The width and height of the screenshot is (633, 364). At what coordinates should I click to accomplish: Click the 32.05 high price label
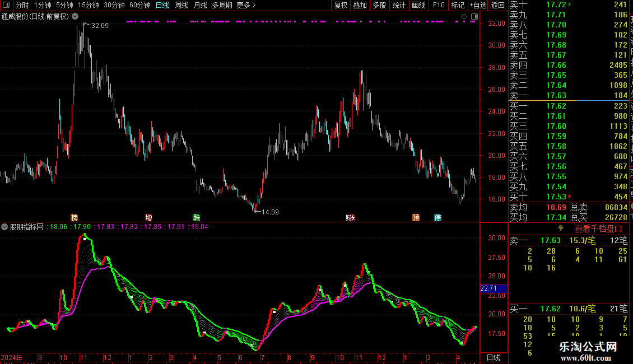(100, 25)
